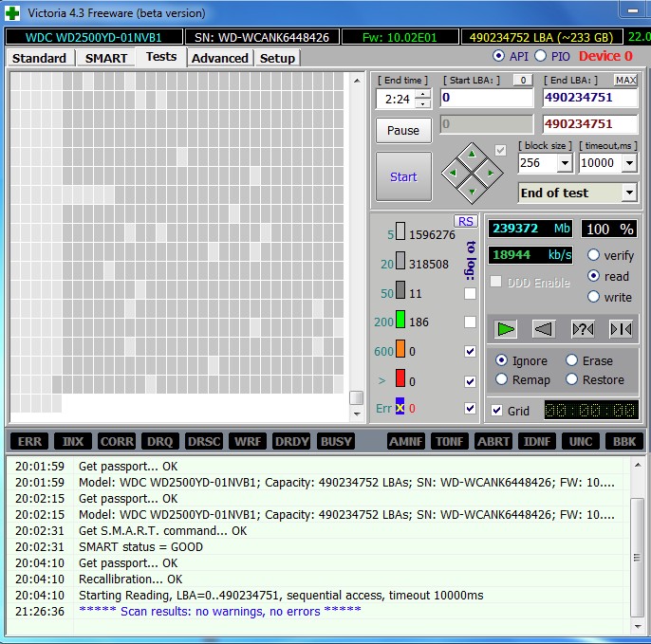Click the forward play scan direction icon
The height and width of the screenshot is (644, 651).
tap(507, 328)
